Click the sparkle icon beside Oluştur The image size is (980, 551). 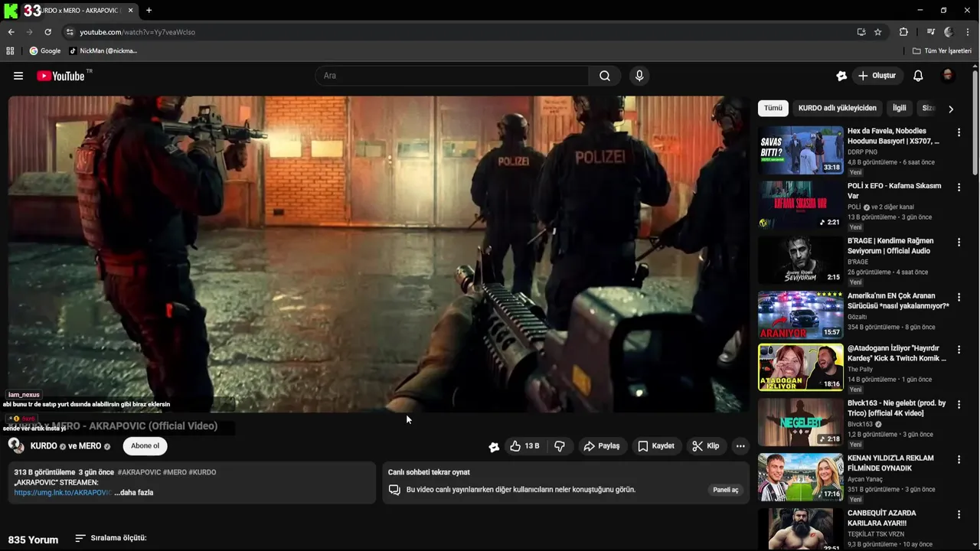coord(841,76)
